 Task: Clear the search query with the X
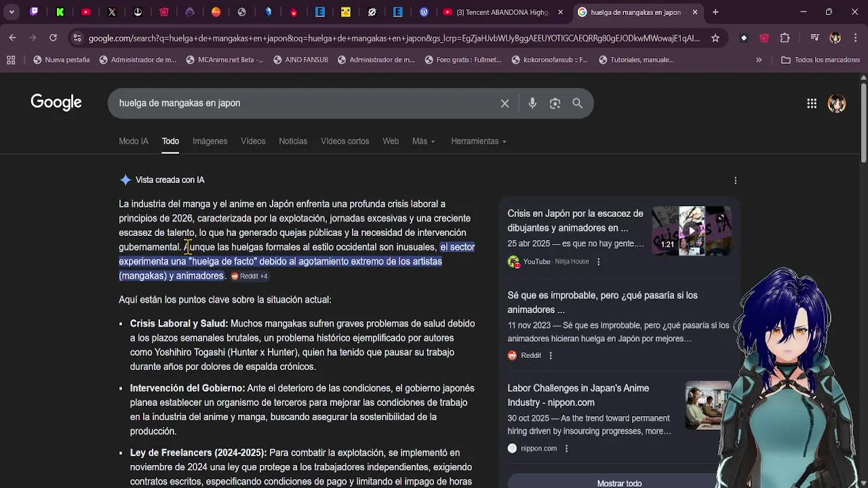point(505,103)
